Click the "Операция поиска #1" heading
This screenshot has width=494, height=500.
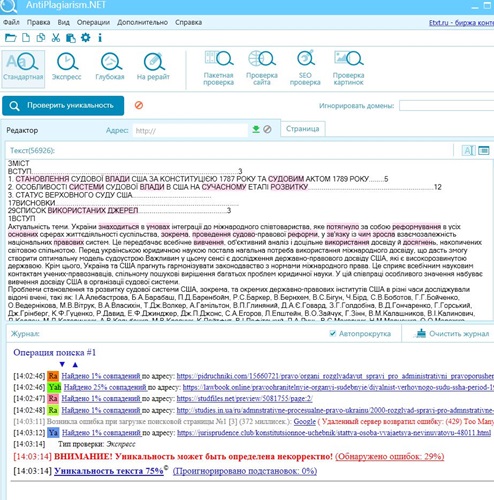[x=55, y=353]
